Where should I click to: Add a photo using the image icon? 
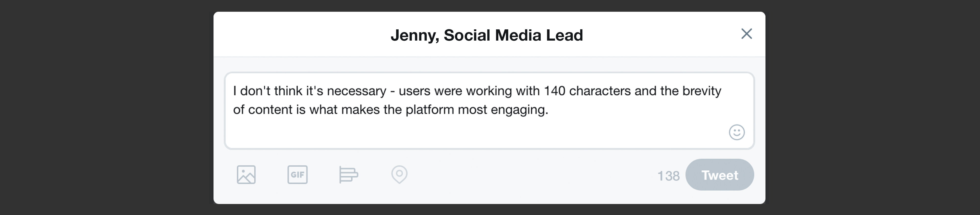point(246,175)
